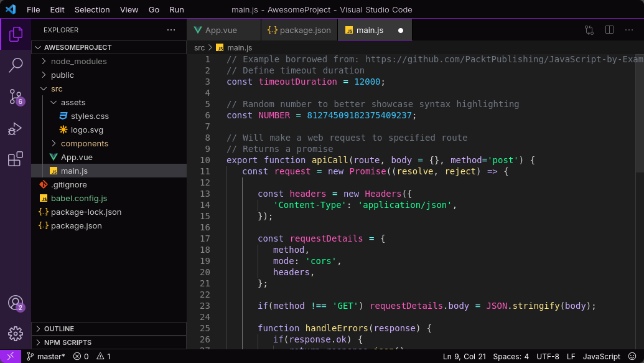Switch to the App.vue tab
Viewport: 644px width, 363px height.
coord(224,30)
